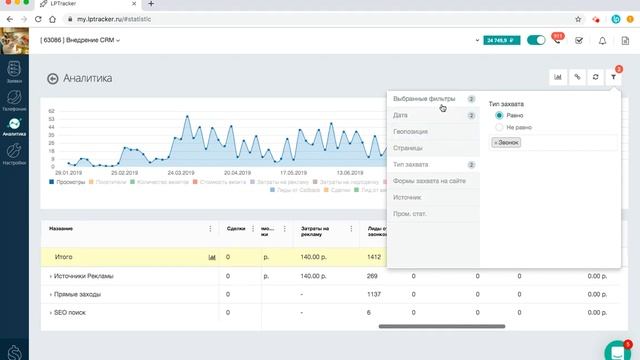Image resolution: width=640 pixels, height=360 pixels.
Task: Open the Страницы filter section
Action: point(433,148)
